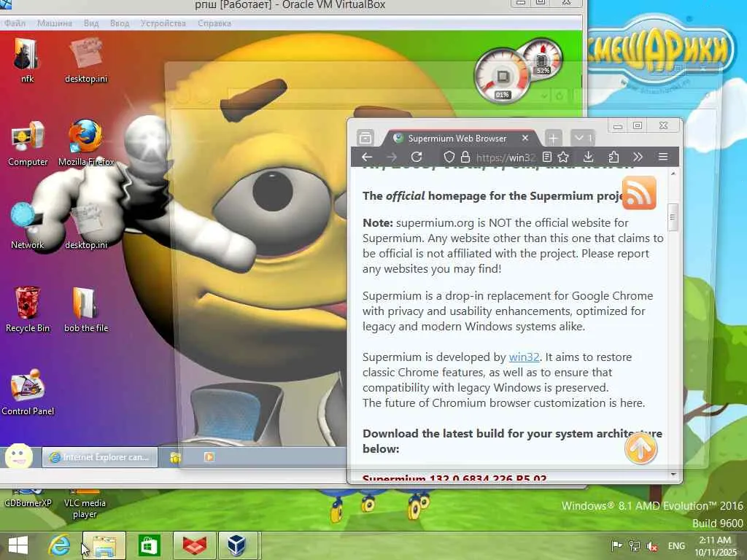Go back in the Supermium browser page
This screenshot has height=560, width=747.
[x=367, y=157]
